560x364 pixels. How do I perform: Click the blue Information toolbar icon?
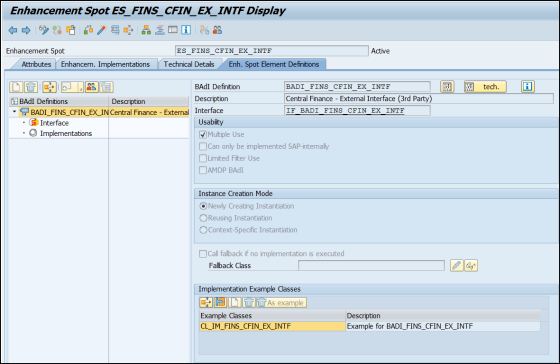(186, 30)
